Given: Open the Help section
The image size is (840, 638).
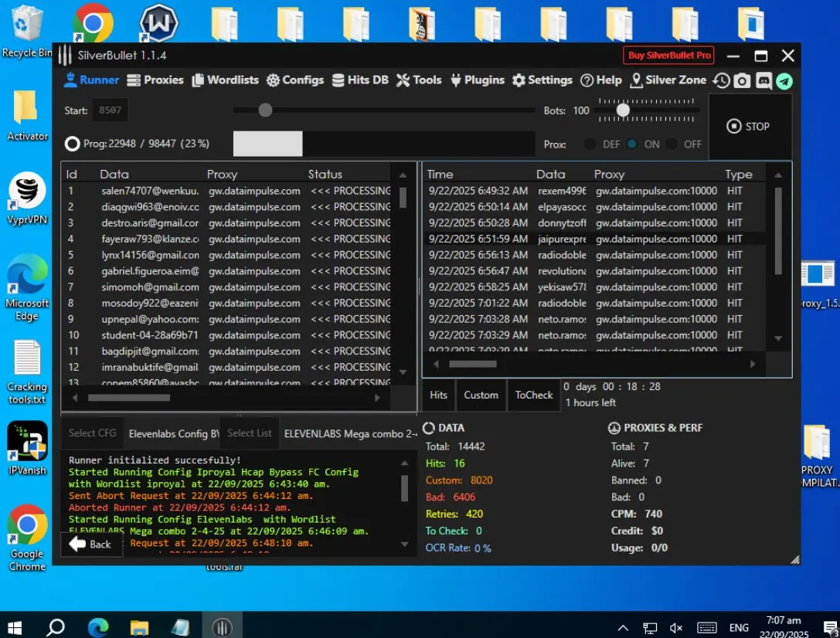Looking at the screenshot, I should (601, 80).
